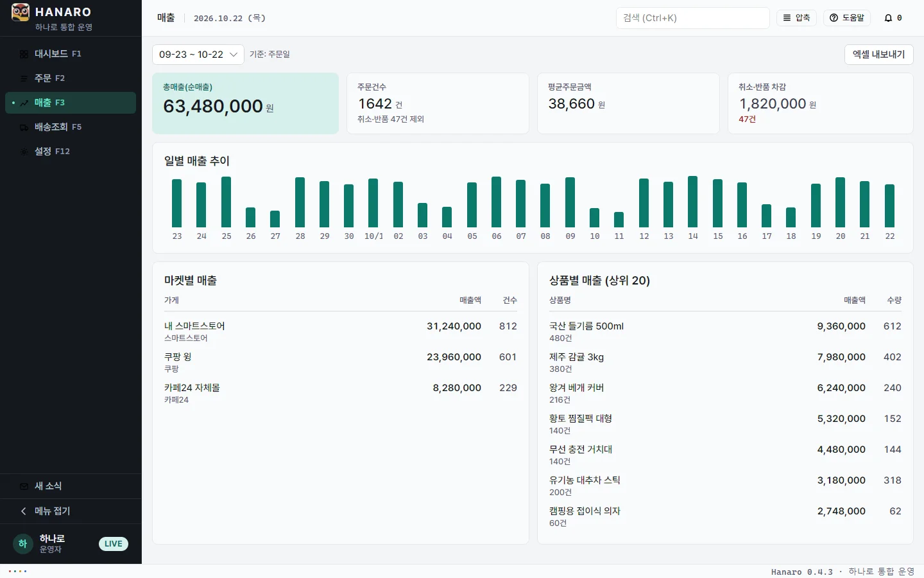Click the 매출 trend-line icon in sidebar

24,103
